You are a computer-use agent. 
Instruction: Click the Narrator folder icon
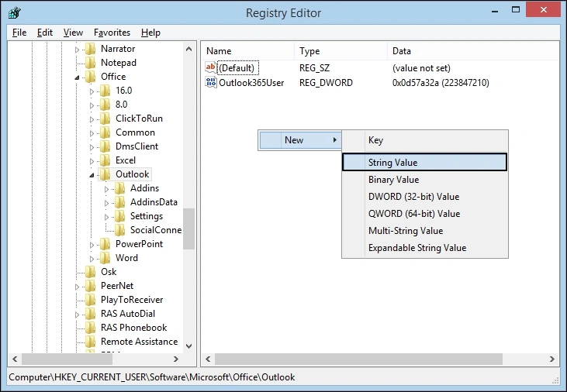click(x=91, y=49)
